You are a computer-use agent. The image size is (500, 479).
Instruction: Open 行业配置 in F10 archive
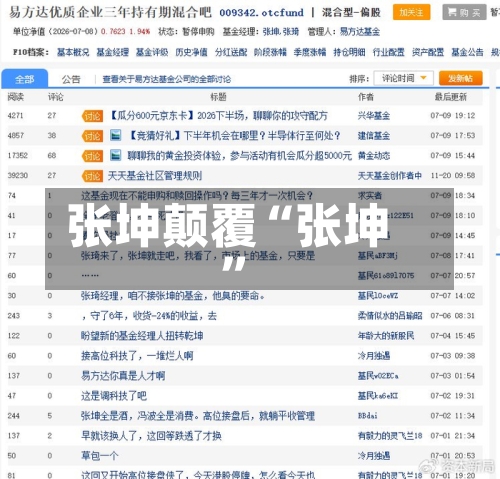[x=388, y=52]
